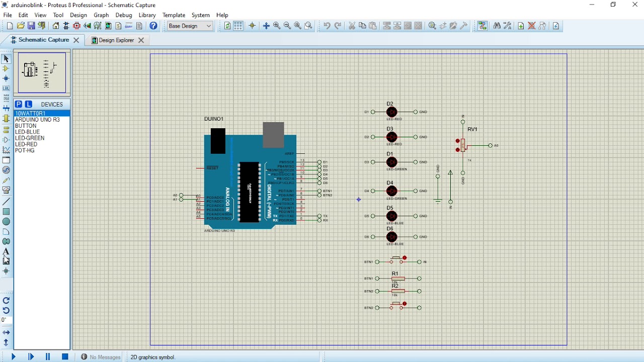Open the Library menu
Viewport: 644px width, 362px height.
pyautogui.click(x=147, y=15)
